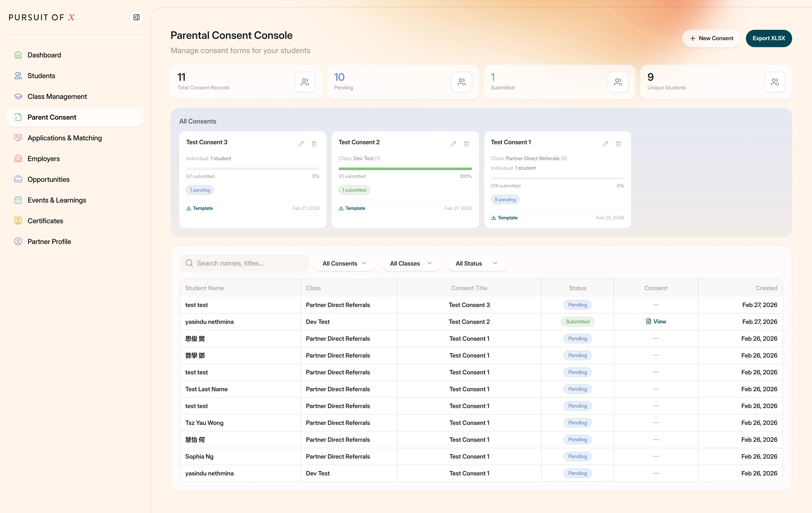This screenshot has width=812, height=513.
Task: Select Employers in the sidebar
Action: [75, 158]
